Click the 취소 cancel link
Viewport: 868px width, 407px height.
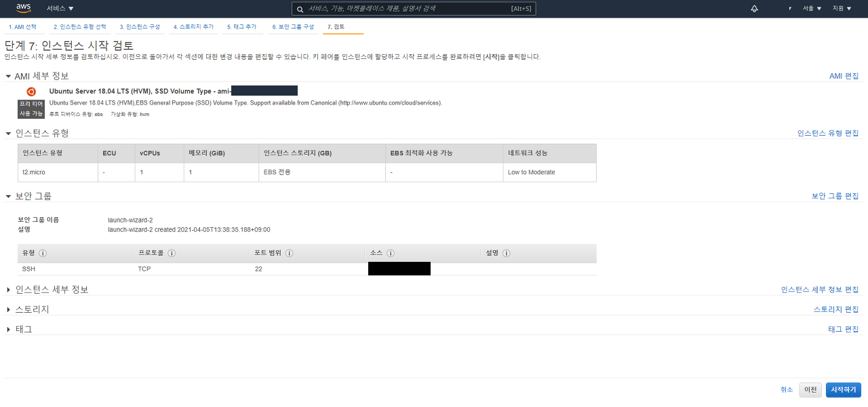(787, 390)
